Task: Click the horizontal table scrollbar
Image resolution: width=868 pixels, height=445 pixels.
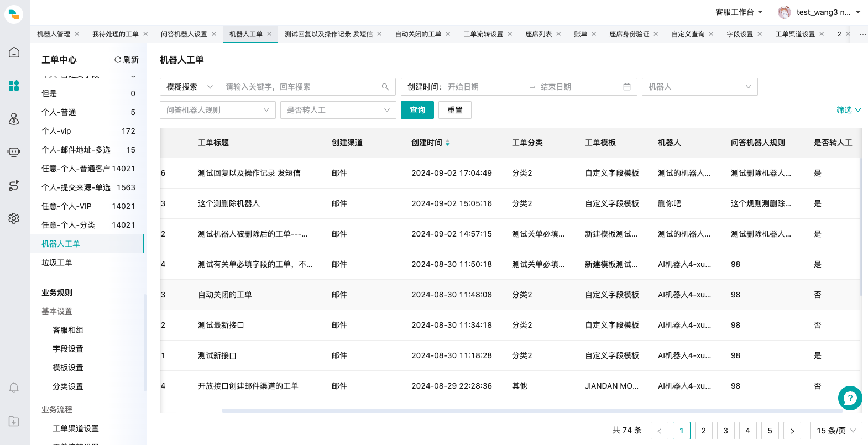Action: click(532, 411)
